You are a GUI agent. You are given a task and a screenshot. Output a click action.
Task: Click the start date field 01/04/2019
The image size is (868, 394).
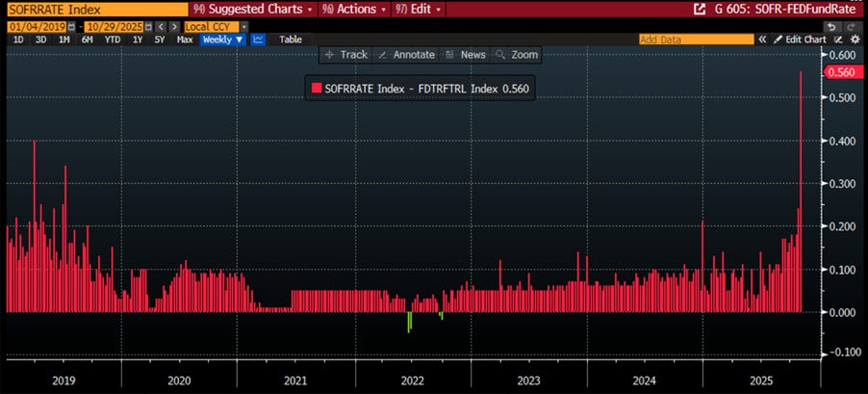(x=37, y=27)
